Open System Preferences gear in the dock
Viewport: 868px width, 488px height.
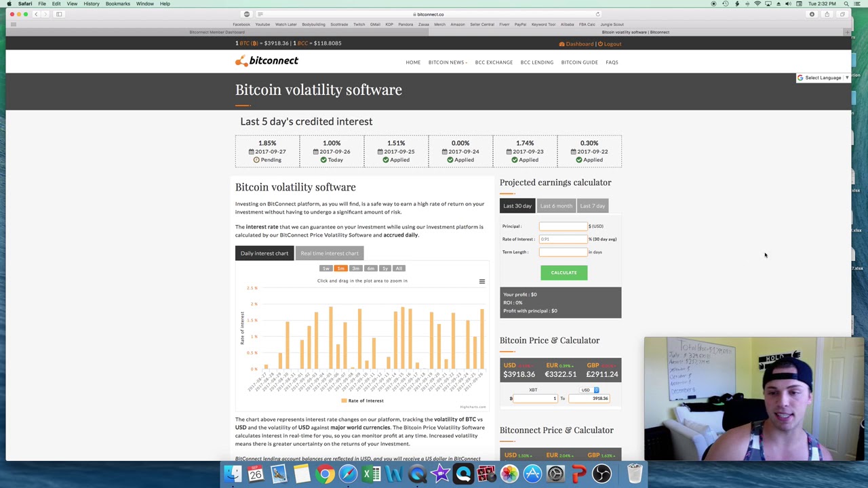(x=555, y=474)
